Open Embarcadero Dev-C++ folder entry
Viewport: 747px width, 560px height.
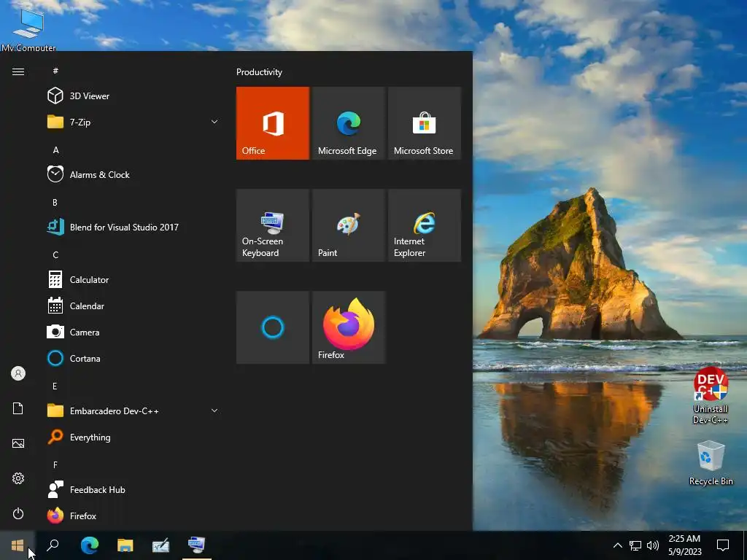tap(133, 411)
